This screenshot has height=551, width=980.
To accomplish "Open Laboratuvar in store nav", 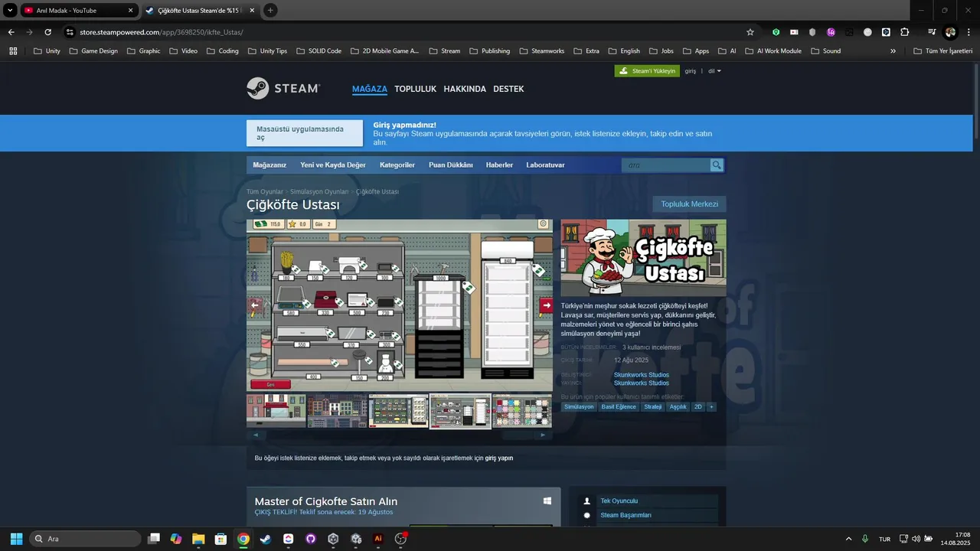I will [545, 165].
